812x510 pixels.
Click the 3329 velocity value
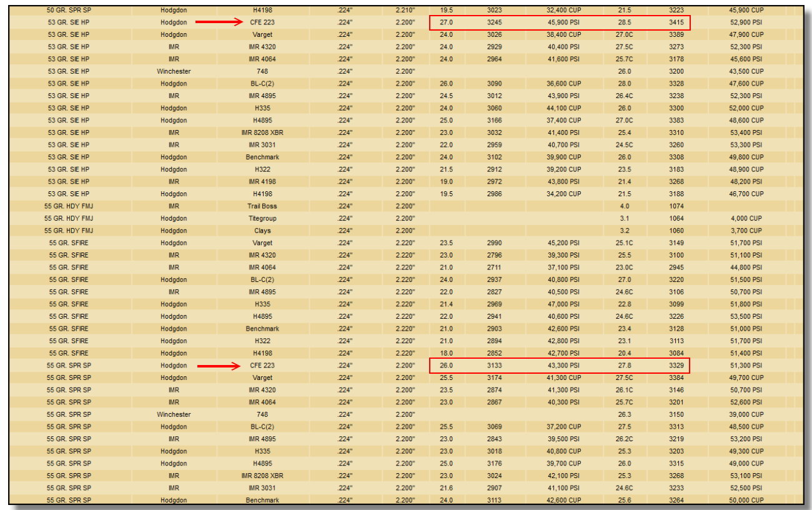[x=676, y=366]
